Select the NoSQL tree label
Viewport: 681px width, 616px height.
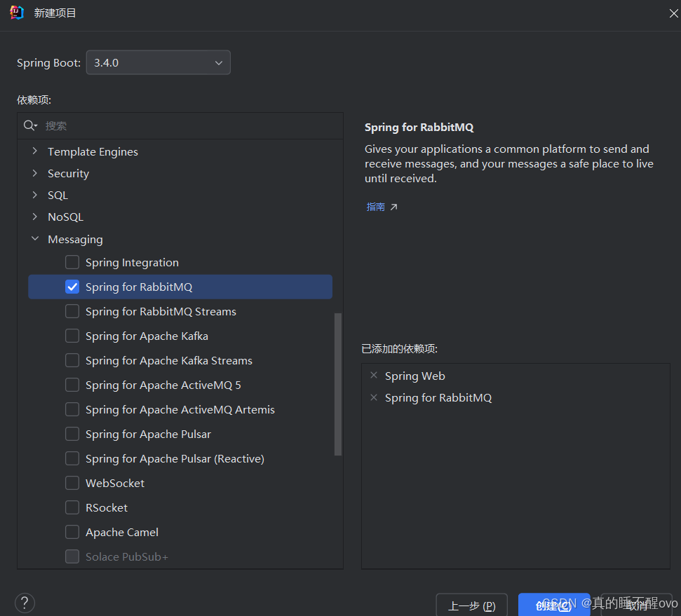click(x=66, y=217)
